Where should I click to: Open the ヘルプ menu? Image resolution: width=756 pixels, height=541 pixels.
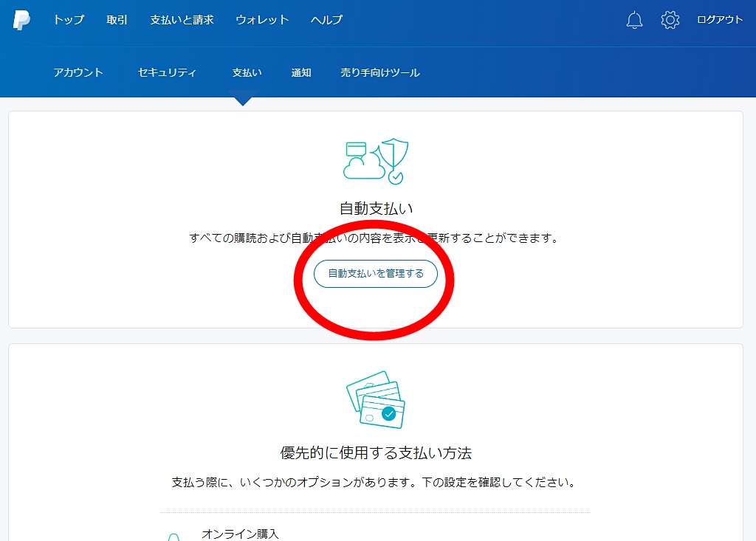(327, 20)
